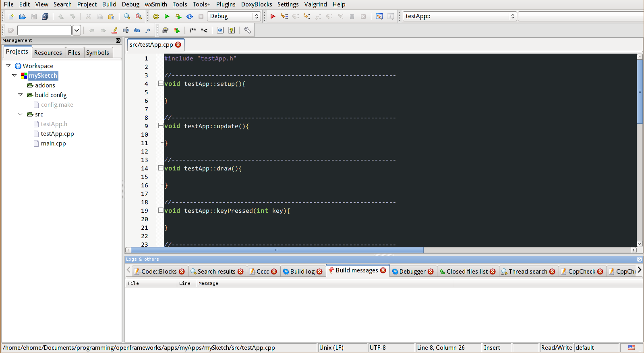
Task: Insert block comment with /** icon
Action: tap(193, 30)
